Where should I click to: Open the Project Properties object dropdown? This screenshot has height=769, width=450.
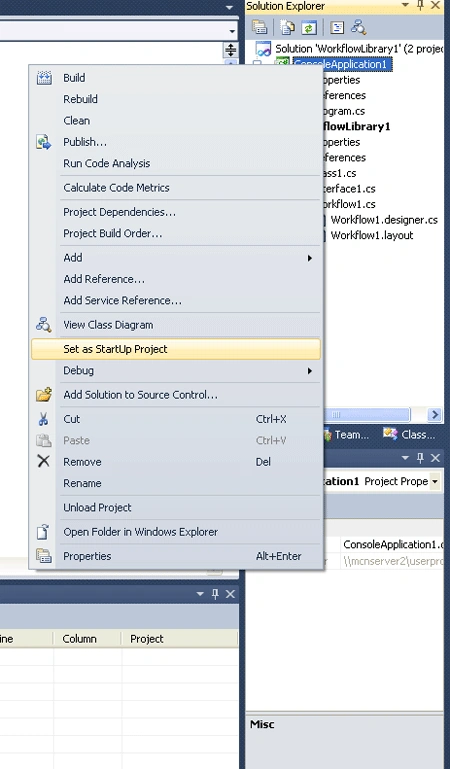coord(435,482)
